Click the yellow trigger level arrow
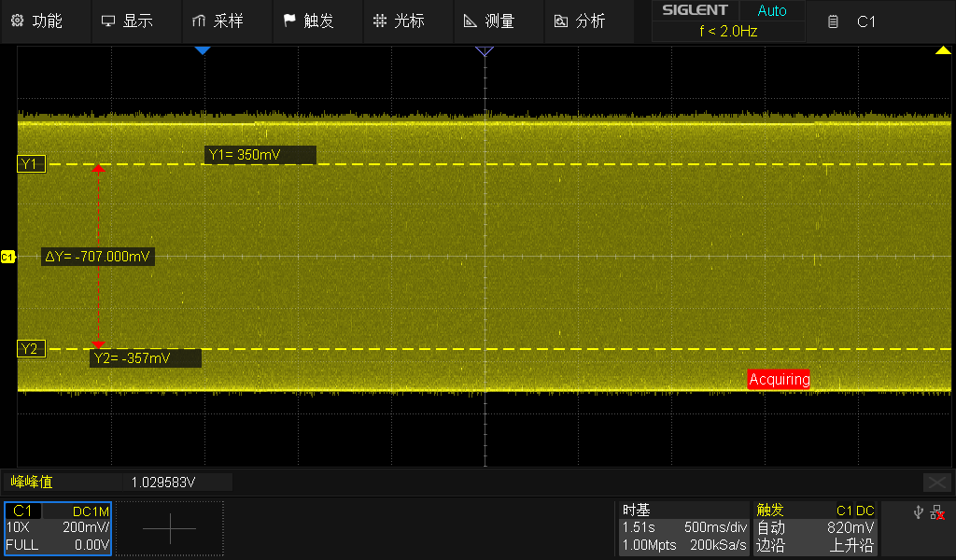The width and height of the screenshot is (956, 560). (943, 50)
